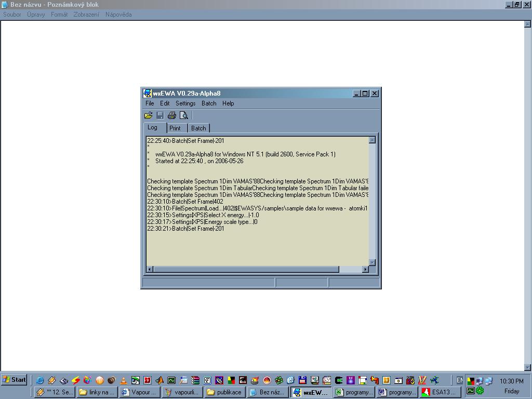Screen dimensions: 532x399
Task: Switch to the Word 'programy...' taskbar button
Action: (397, 392)
